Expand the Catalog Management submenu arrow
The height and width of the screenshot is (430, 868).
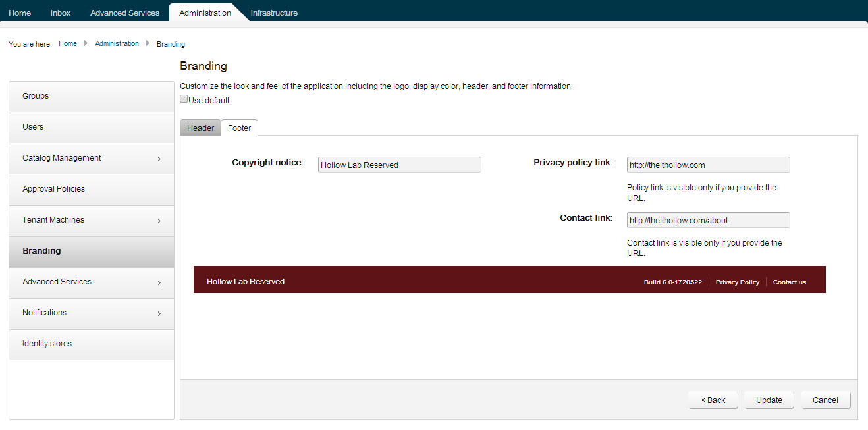tap(159, 159)
